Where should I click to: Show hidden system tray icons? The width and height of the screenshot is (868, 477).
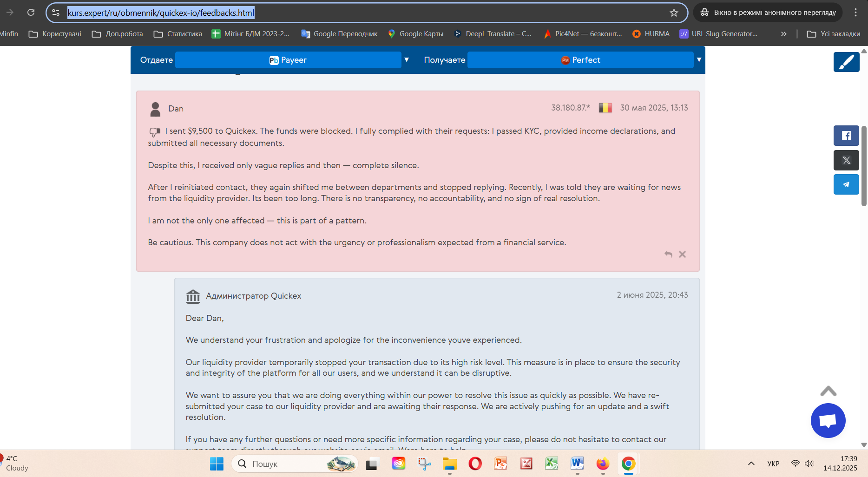click(751, 464)
